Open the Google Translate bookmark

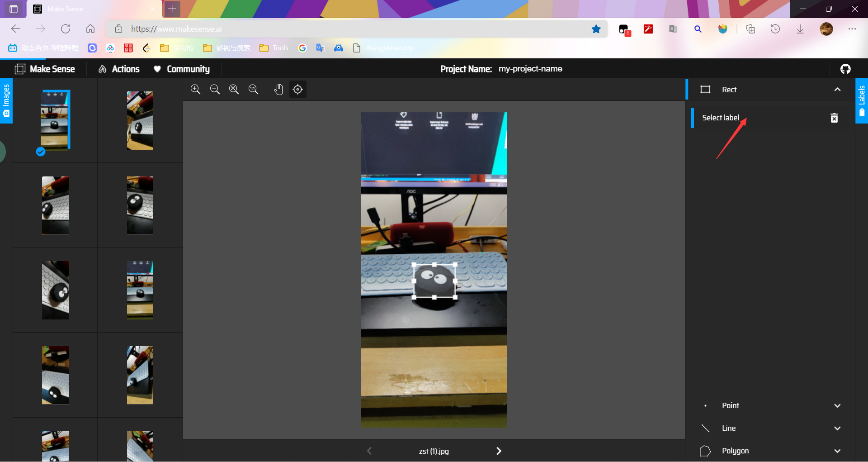[x=321, y=48]
